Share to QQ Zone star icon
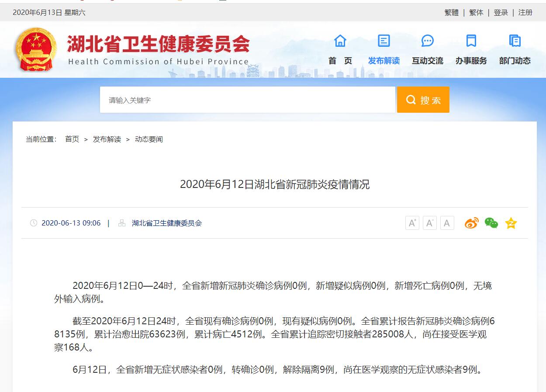The width and height of the screenshot is (546, 392). coord(511,223)
